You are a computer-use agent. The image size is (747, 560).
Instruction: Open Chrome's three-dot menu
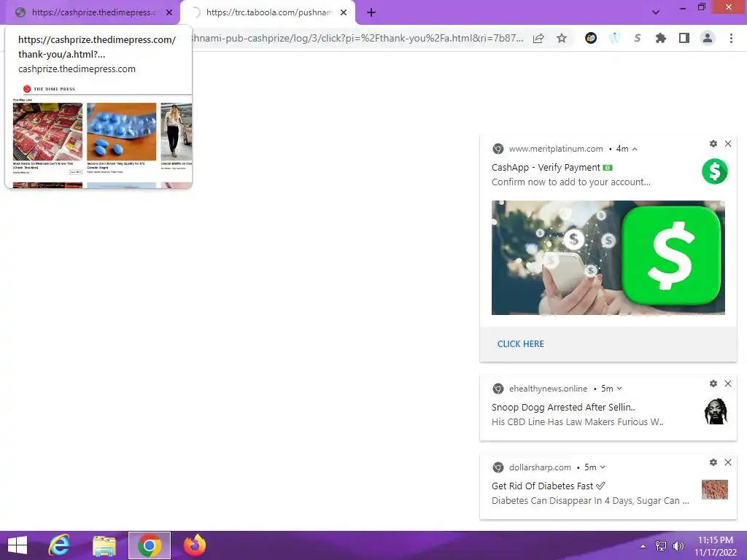click(731, 38)
